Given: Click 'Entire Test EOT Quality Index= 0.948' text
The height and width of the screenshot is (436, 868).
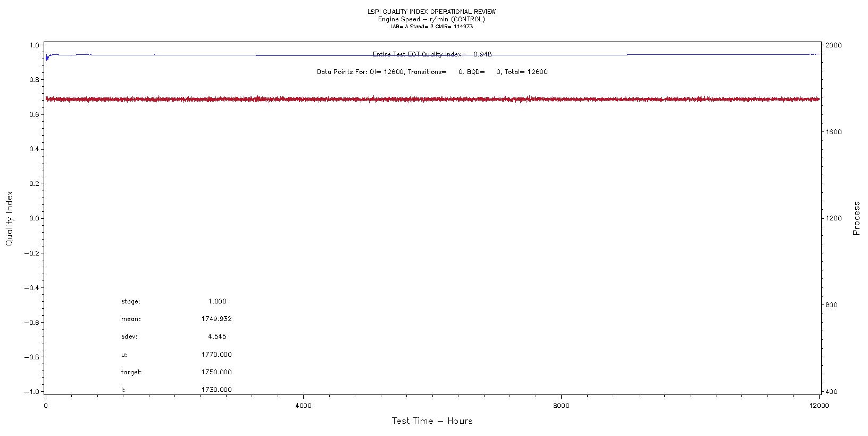Looking at the screenshot, I should click(x=432, y=54).
